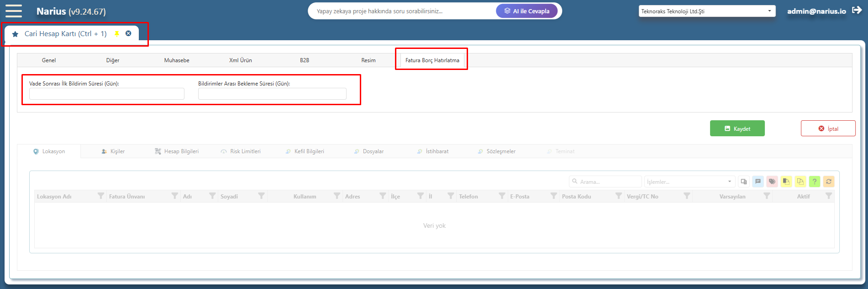Filter the Soyadı column
868x289 pixels.
(x=261, y=196)
